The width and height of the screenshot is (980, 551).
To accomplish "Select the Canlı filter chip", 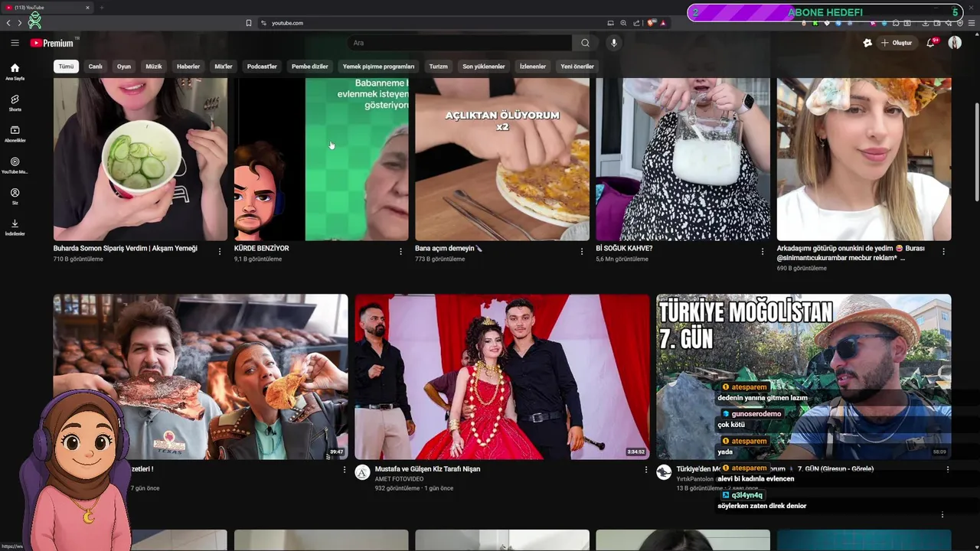I will (x=95, y=67).
